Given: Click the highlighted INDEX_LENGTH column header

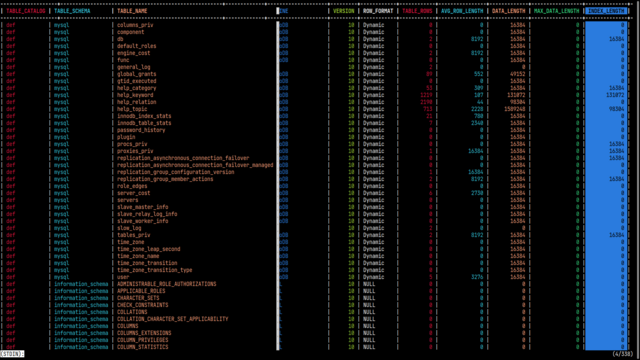Looking at the screenshot, I should pos(606,11).
